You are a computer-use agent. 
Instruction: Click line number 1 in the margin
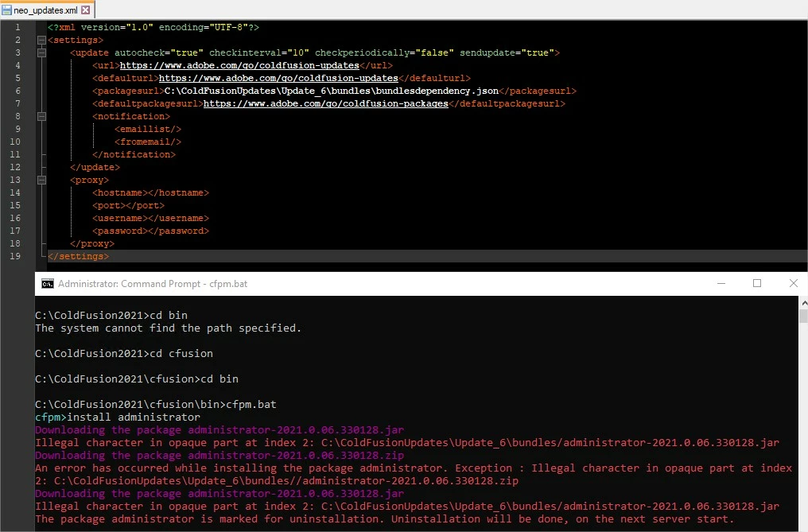coord(17,27)
